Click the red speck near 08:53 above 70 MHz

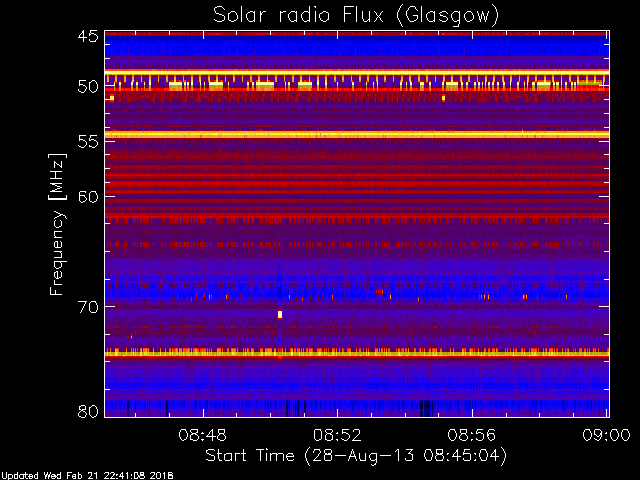tap(380, 291)
